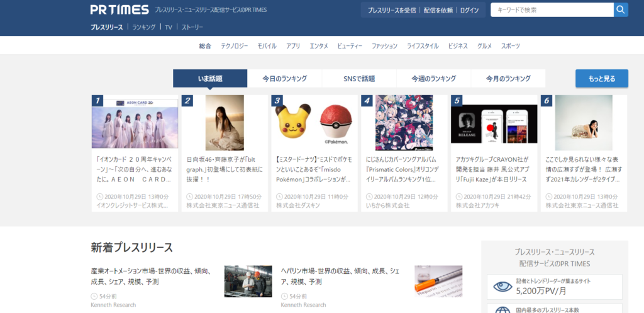Select the グルメ category

[485, 46]
